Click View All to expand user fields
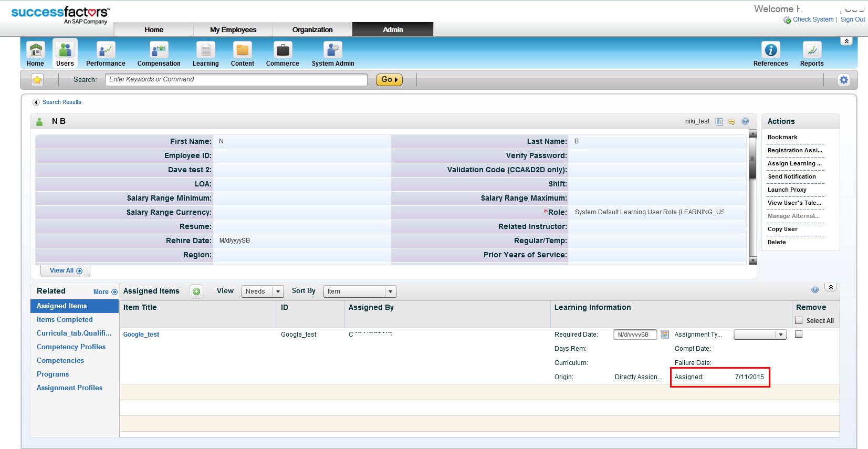The height and width of the screenshot is (449, 868). click(x=66, y=270)
